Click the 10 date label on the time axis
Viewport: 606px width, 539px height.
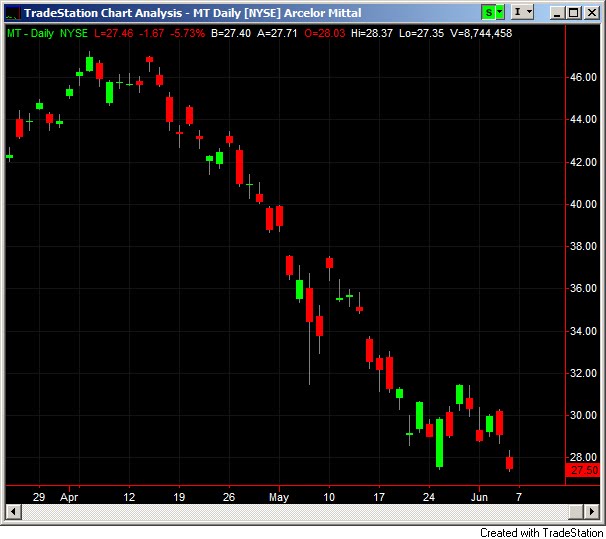329,497
